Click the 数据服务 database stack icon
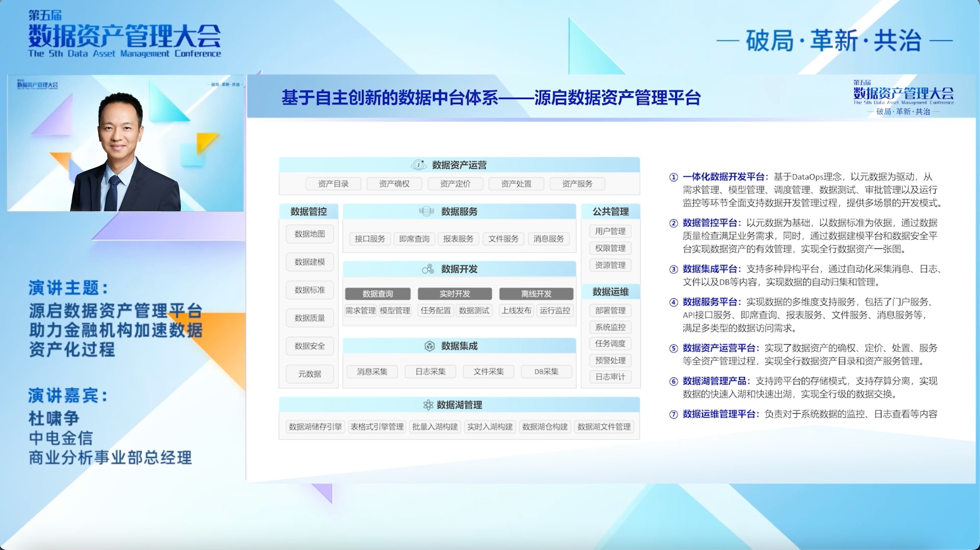Screen dimensions: 980x550 click(x=426, y=211)
